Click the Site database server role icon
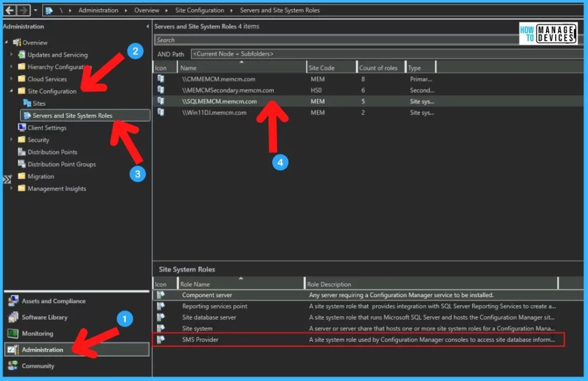Screen dimensions: 588x381 (161, 317)
